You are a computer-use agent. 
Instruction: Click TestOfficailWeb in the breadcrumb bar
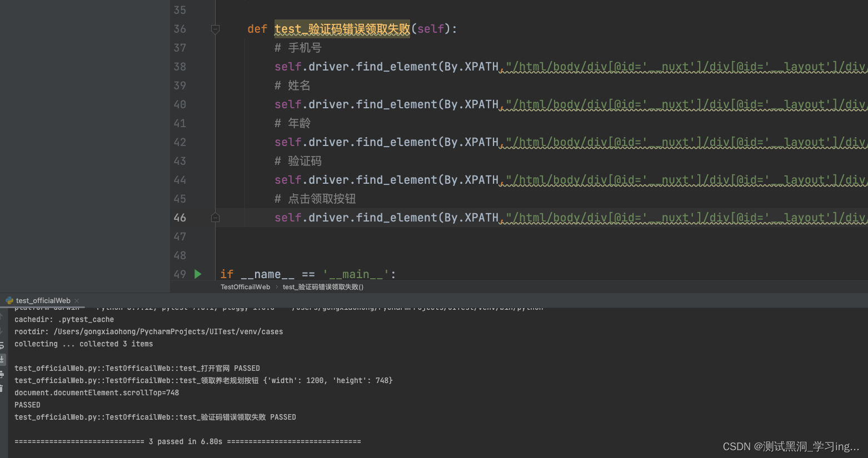[245, 287]
